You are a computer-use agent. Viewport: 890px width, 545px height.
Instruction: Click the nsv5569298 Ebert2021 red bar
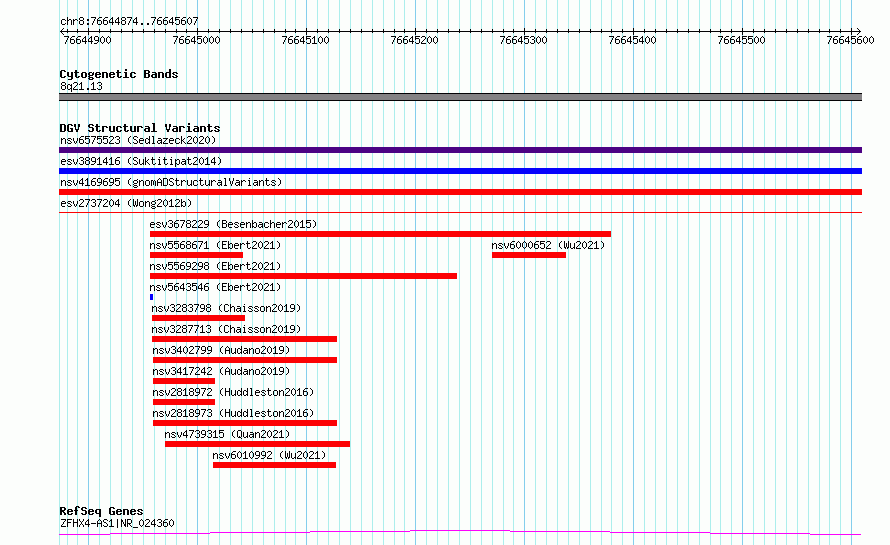pos(304,276)
